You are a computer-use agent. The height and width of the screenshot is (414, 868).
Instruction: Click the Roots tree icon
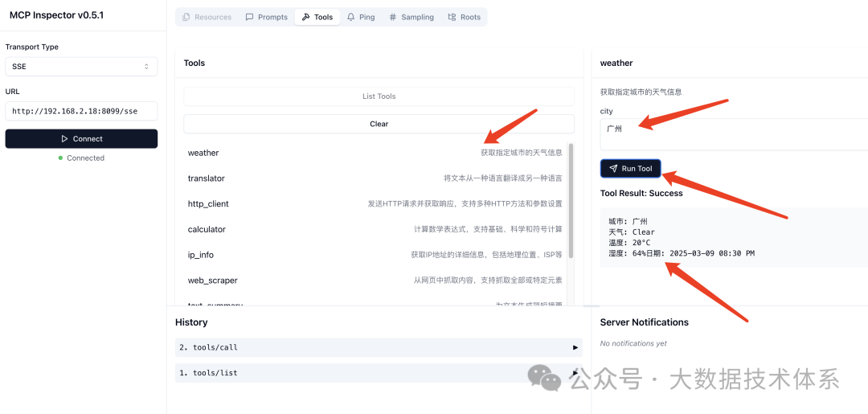(x=452, y=17)
